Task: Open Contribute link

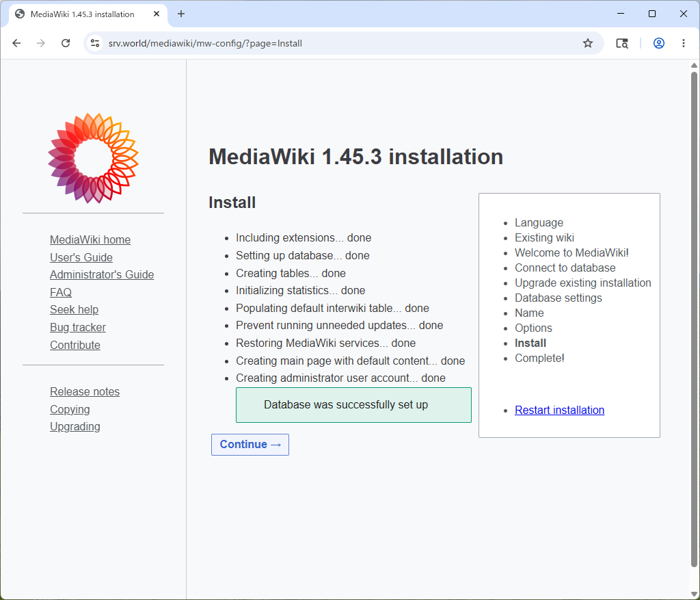Action: click(x=75, y=345)
